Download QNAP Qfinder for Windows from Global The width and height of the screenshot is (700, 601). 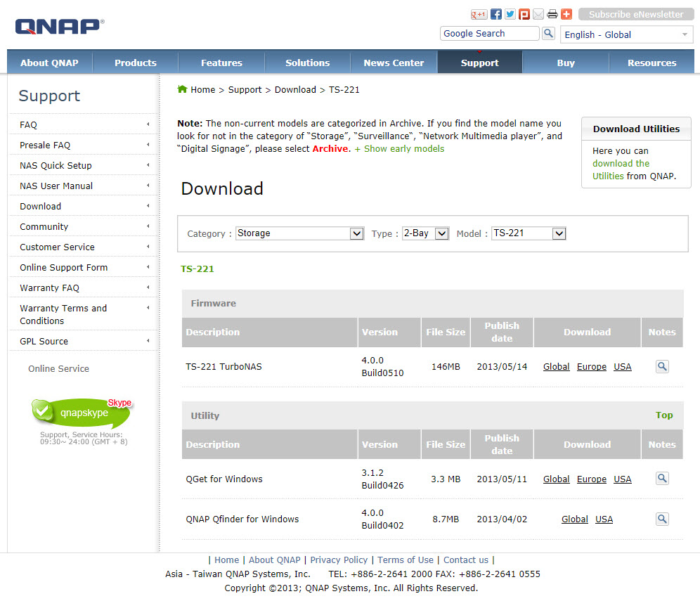[575, 519]
